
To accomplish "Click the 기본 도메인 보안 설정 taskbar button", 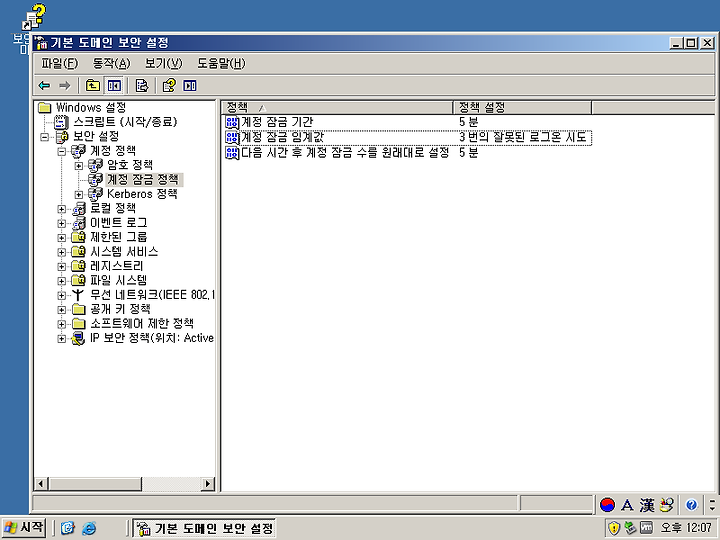I will [204, 529].
